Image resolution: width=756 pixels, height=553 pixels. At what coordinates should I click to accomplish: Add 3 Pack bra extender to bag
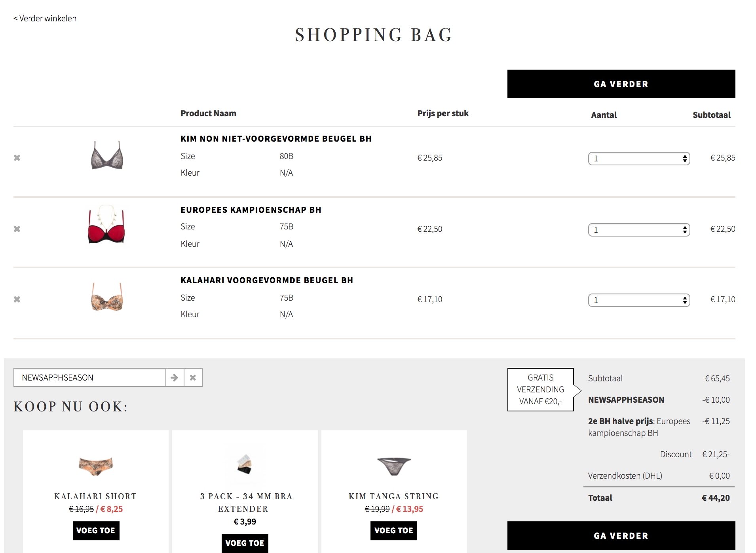[x=245, y=543]
